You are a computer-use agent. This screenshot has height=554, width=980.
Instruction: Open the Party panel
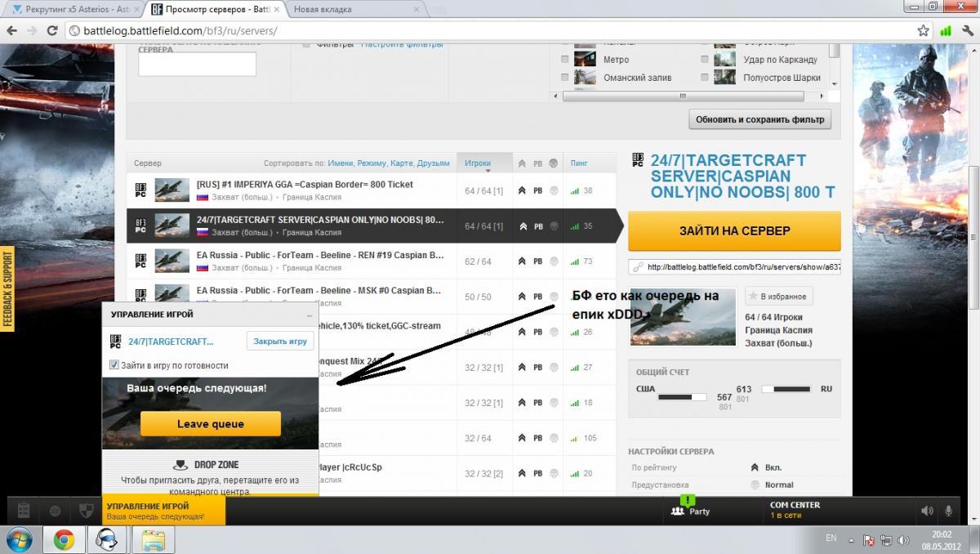pos(691,511)
